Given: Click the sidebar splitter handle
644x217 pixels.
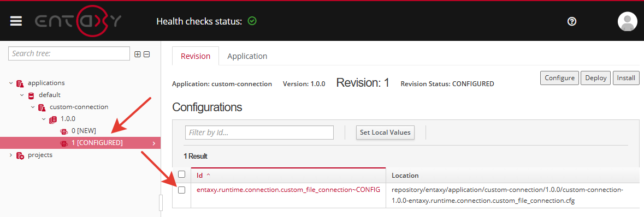Looking at the screenshot, I should pos(161,202).
